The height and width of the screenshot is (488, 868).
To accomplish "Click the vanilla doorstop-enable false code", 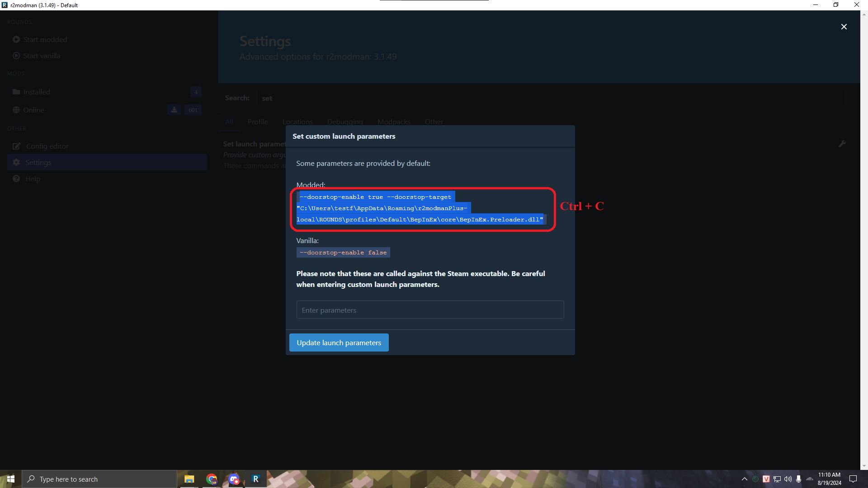I will [343, 253].
